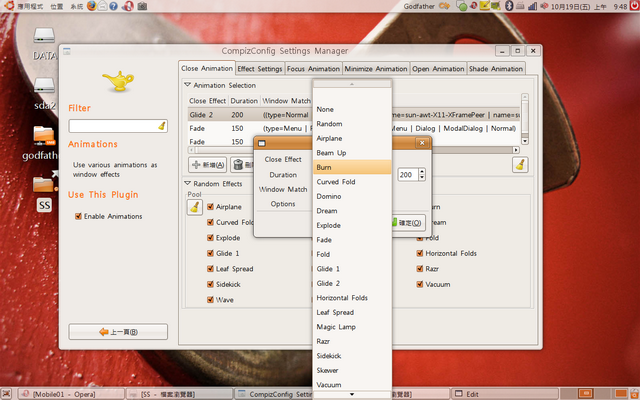Choose Skewer from the effect list
The height and width of the screenshot is (400, 640).
coord(352,370)
